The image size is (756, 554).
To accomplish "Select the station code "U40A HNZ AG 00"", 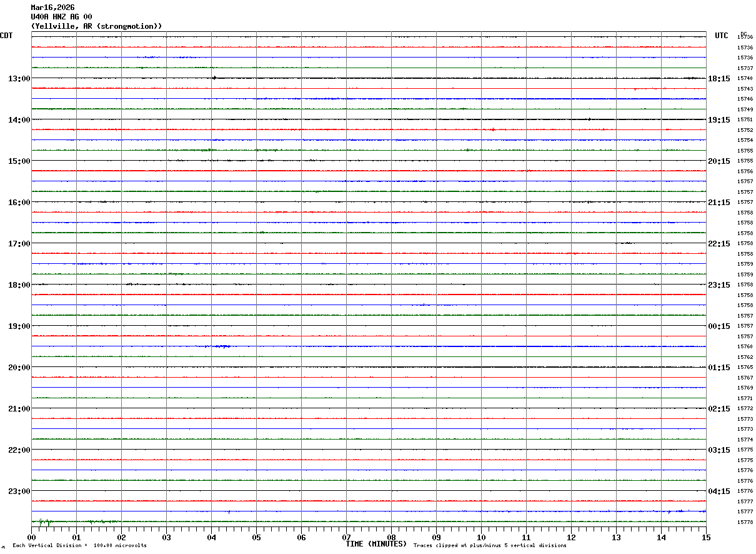I will [x=61, y=17].
